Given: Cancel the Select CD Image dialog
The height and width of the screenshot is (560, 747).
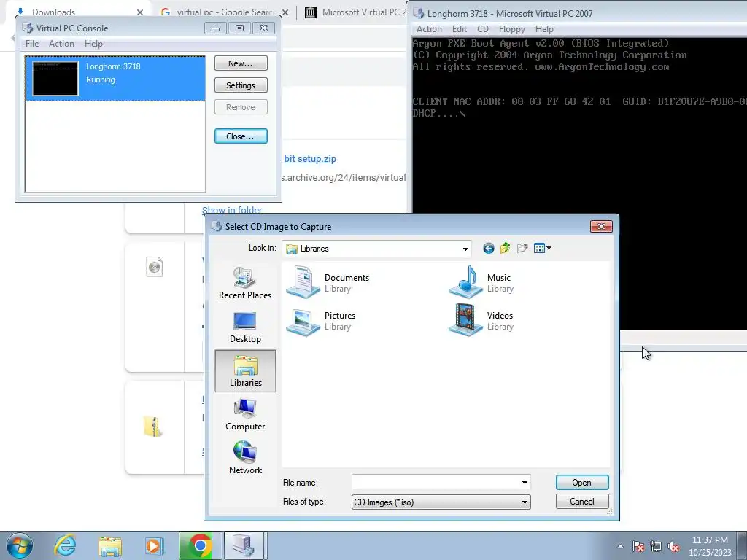Looking at the screenshot, I should pos(581,502).
